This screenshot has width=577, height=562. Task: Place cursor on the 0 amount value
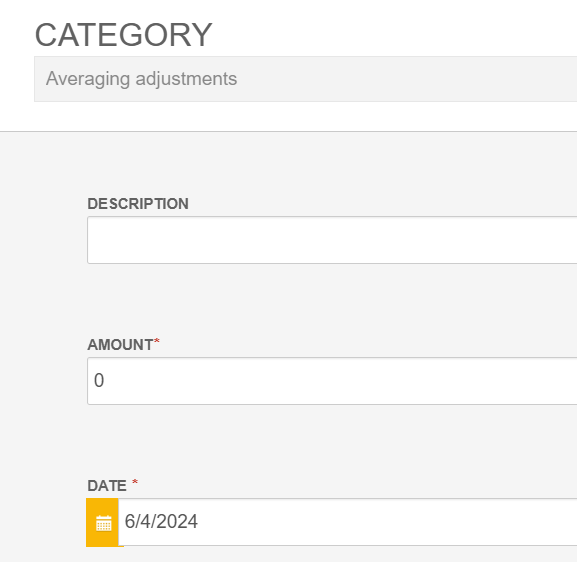coord(99,381)
